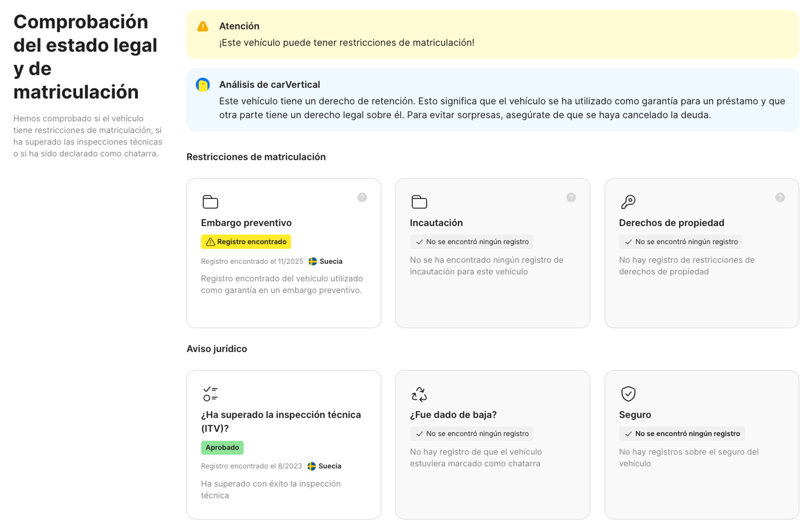Click 'estuviera marcado como chatarra' description text
The image size is (812, 530).
pos(476,458)
